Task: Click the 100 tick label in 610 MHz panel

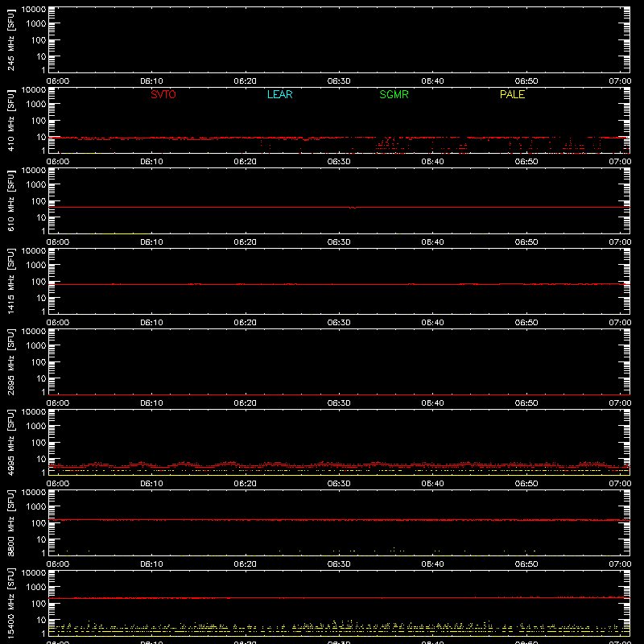Action: 39,201
